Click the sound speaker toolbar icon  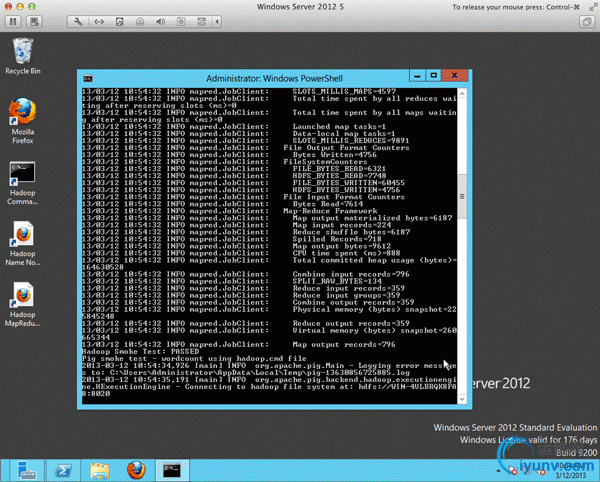click(x=161, y=21)
